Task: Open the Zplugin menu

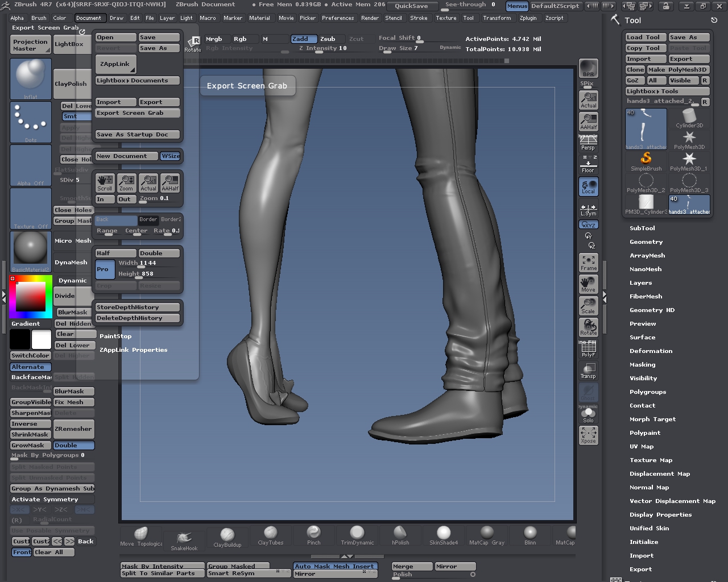Action: 528,18
